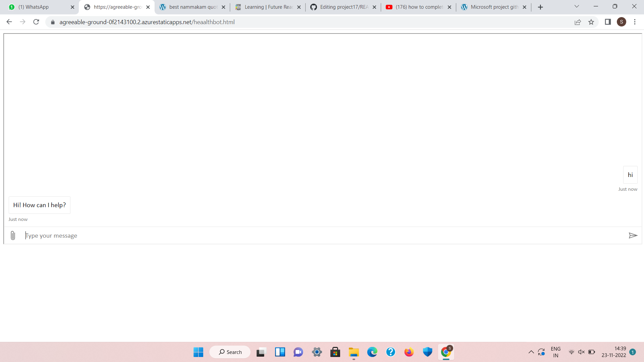The height and width of the screenshot is (362, 644).
Task: Click the browser back button
Action: [9, 22]
